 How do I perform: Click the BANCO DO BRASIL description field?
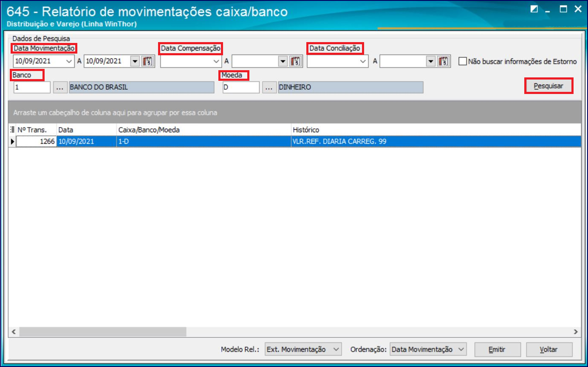pyautogui.click(x=141, y=87)
